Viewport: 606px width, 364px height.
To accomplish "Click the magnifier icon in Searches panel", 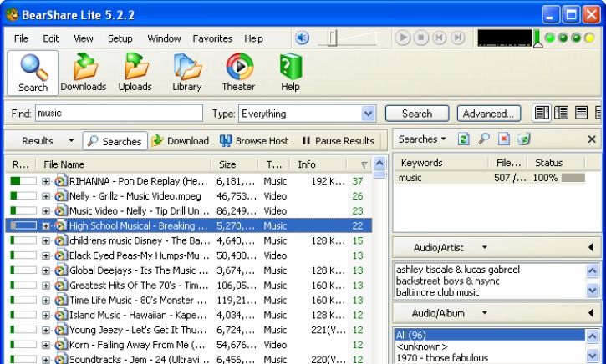I will 483,139.
